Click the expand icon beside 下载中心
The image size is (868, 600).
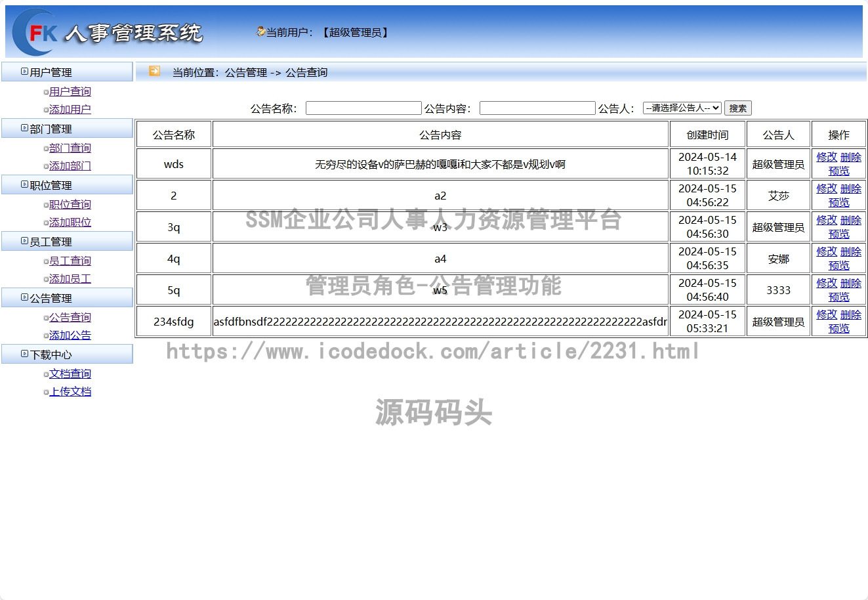point(24,354)
